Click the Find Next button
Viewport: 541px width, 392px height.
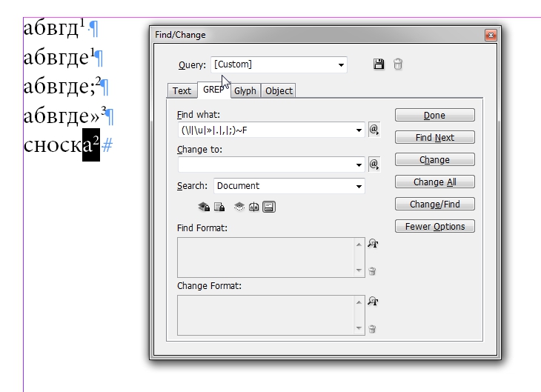[x=435, y=137]
